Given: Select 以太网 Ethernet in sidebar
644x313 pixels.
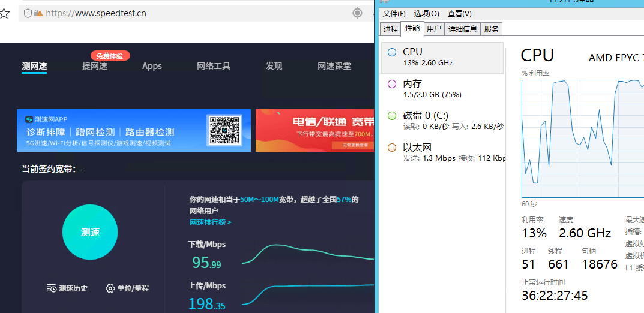Looking at the screenshot, I should (442, 152).
